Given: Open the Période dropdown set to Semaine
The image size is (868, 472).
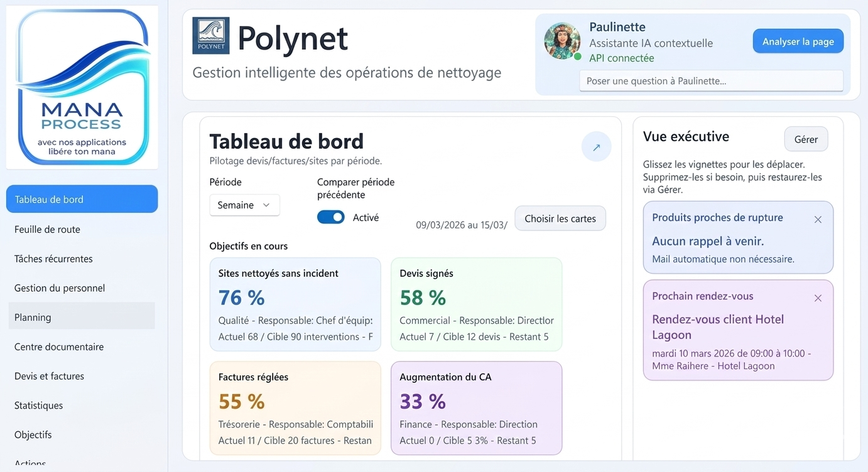Looking at the screenshot, I should coord(244,205).
